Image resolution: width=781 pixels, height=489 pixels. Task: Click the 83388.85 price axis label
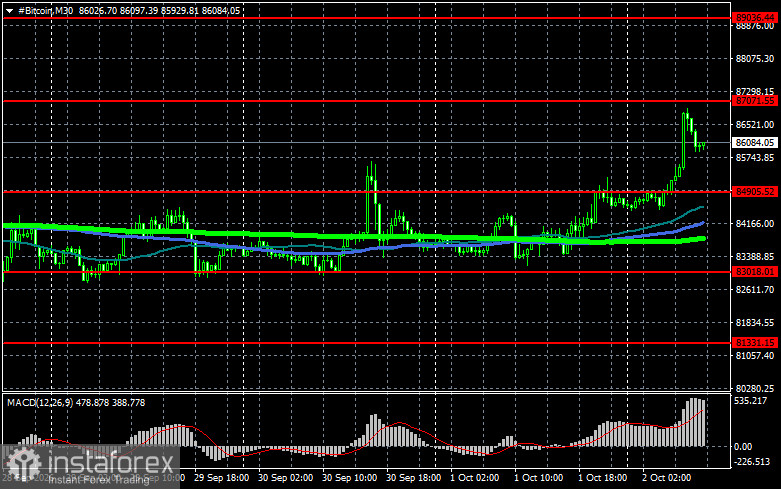coord(755,256)
